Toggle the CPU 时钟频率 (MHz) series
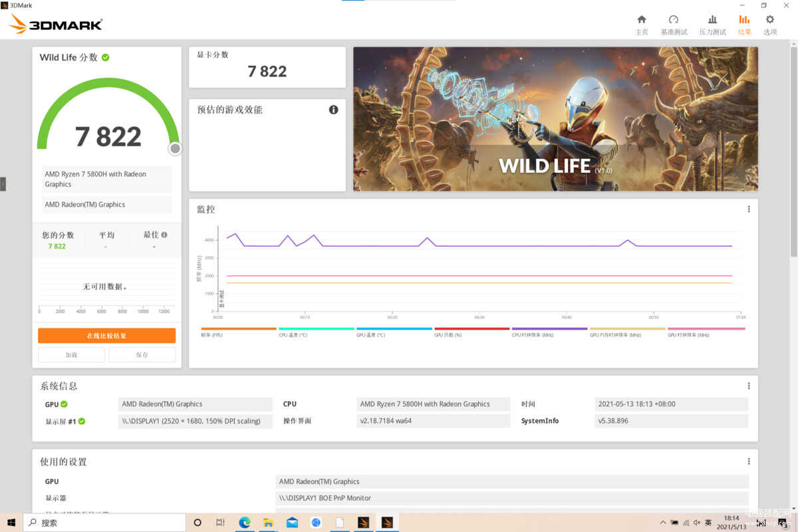 pyautogui.click(x=549, y=331)
